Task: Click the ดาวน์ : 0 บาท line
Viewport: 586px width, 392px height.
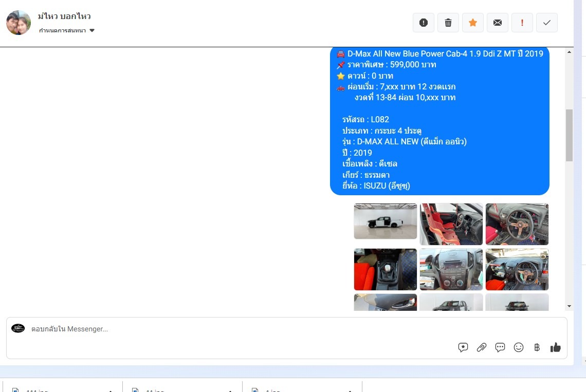Action: tap(365, 76)
